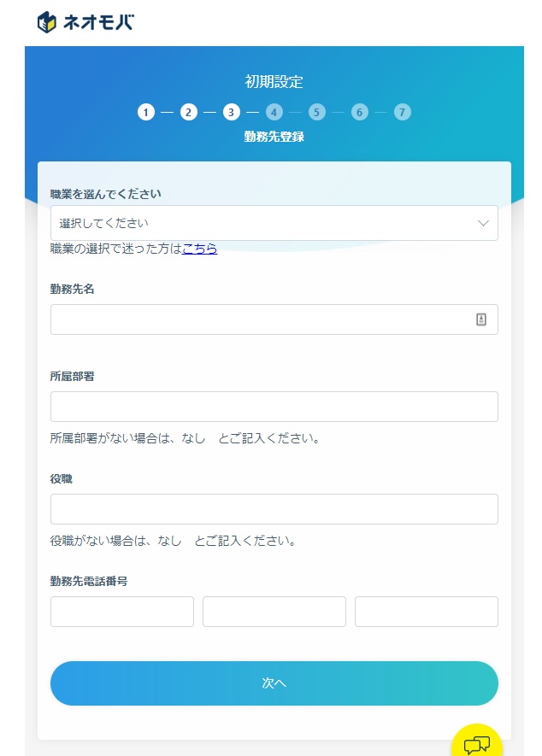
Task: Open the 職業 occupation dropdown
Action: pos(256,223)
